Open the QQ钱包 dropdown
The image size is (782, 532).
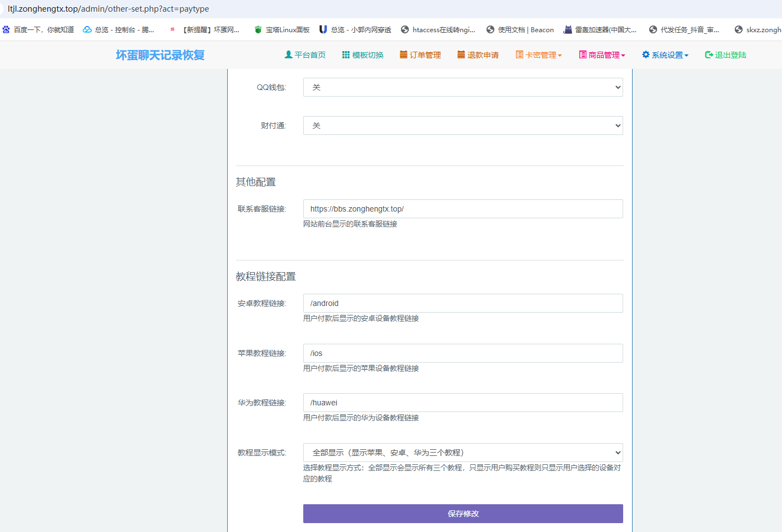point(463,87)
